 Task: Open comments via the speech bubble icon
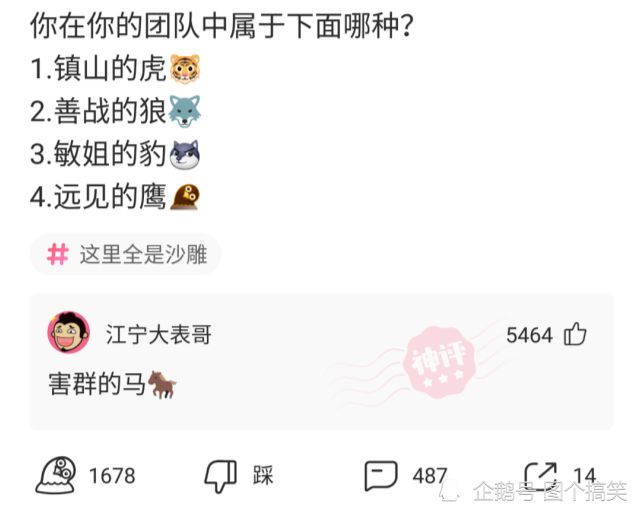tap(381, 476)
